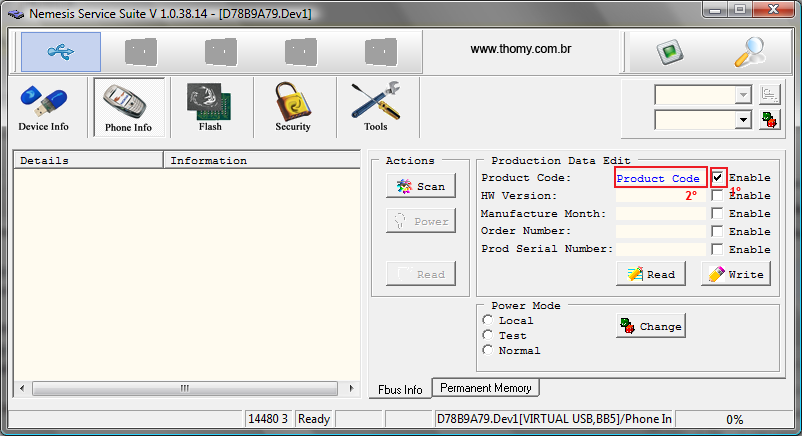Click the Ready status text

314,419
